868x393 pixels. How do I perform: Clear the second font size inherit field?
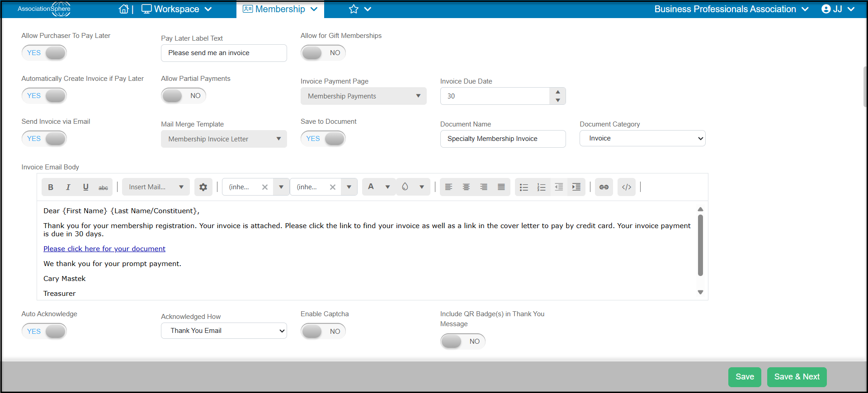[x=333, y=187]
